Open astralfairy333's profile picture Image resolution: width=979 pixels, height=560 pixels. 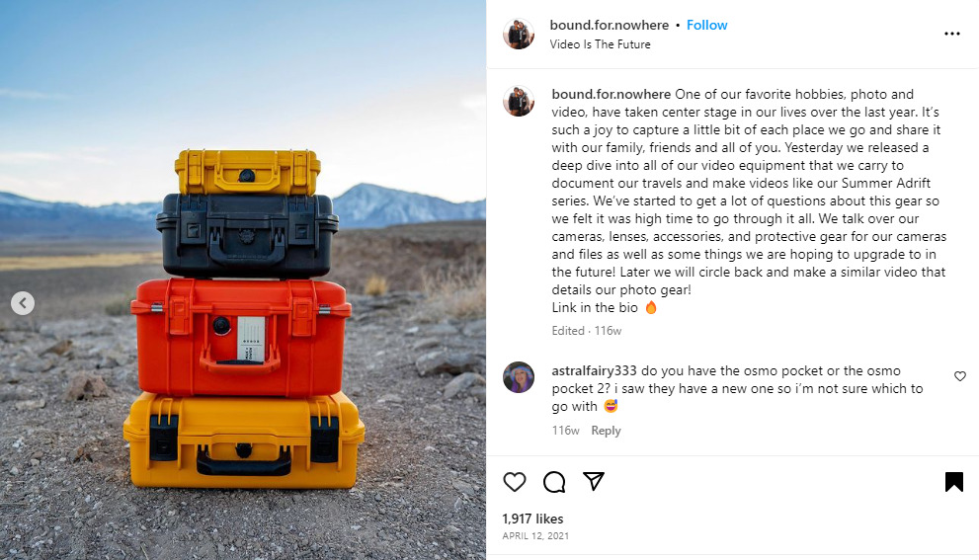[x=519, y=377]
